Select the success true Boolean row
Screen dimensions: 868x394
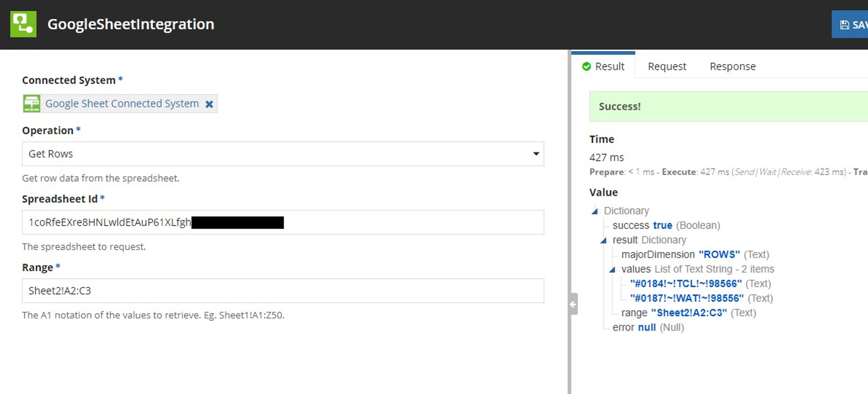click(666, 225)
